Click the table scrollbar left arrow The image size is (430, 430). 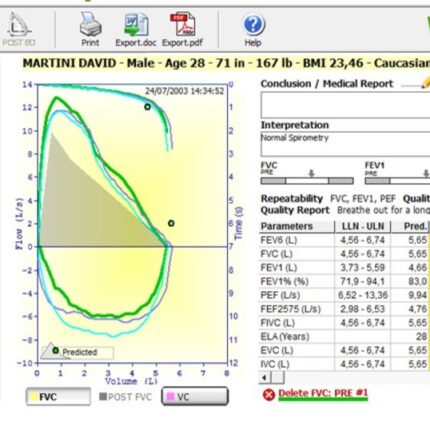265,378
